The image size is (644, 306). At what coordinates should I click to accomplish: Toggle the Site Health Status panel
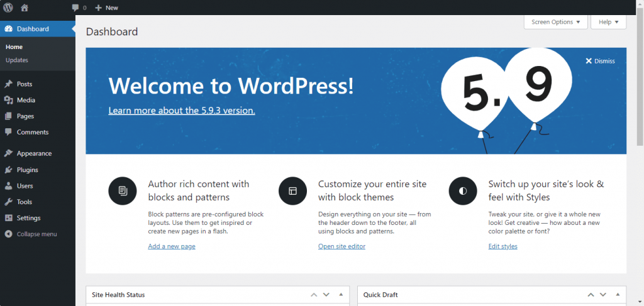point(340,295)
